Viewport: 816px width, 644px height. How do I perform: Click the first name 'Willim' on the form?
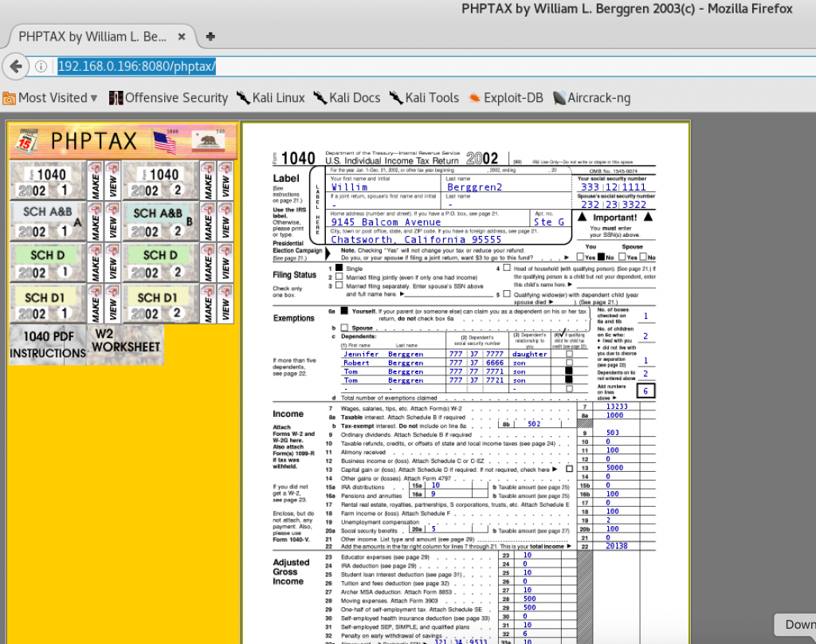(349, 187)
